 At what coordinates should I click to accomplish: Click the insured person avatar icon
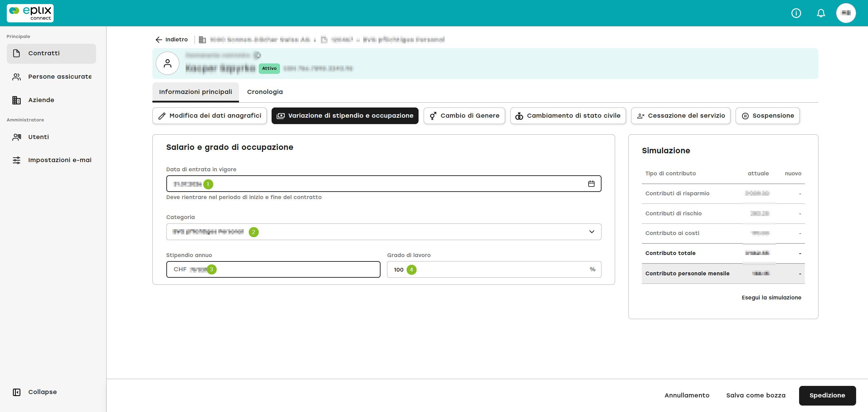pyautogui.click(x=167, y=63)
